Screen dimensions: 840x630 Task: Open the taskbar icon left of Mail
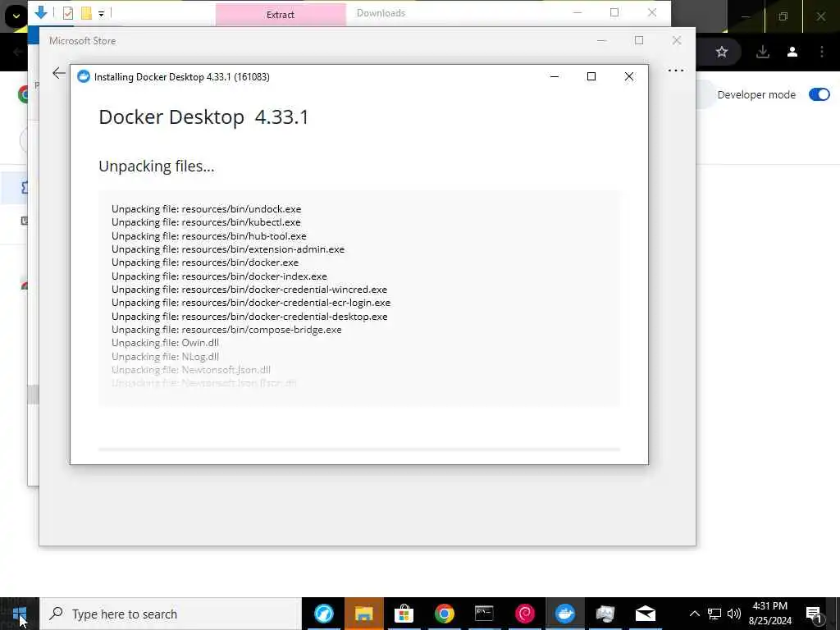605,614
